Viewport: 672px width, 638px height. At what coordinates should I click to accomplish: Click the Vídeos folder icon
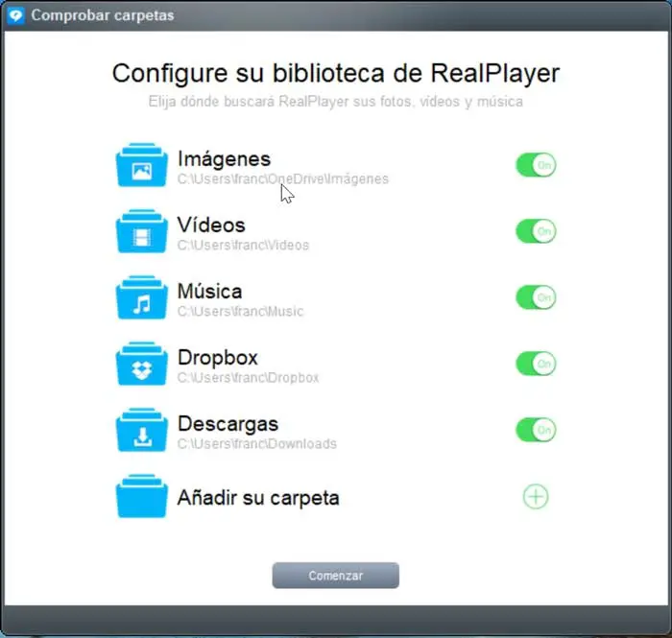(x=141, y=231)
